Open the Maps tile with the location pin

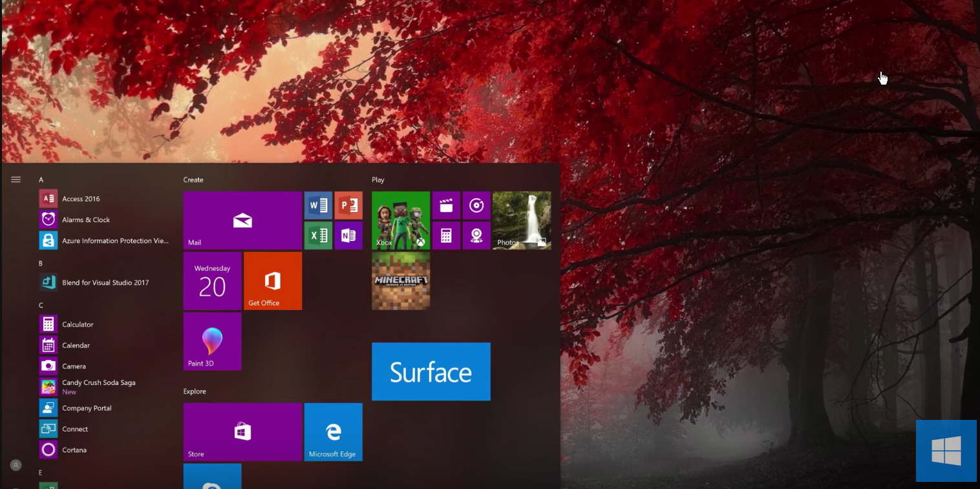click(476, 235)
